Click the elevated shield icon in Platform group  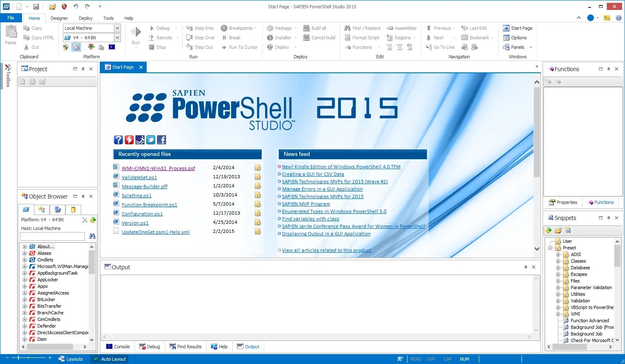tap(66, 47)
